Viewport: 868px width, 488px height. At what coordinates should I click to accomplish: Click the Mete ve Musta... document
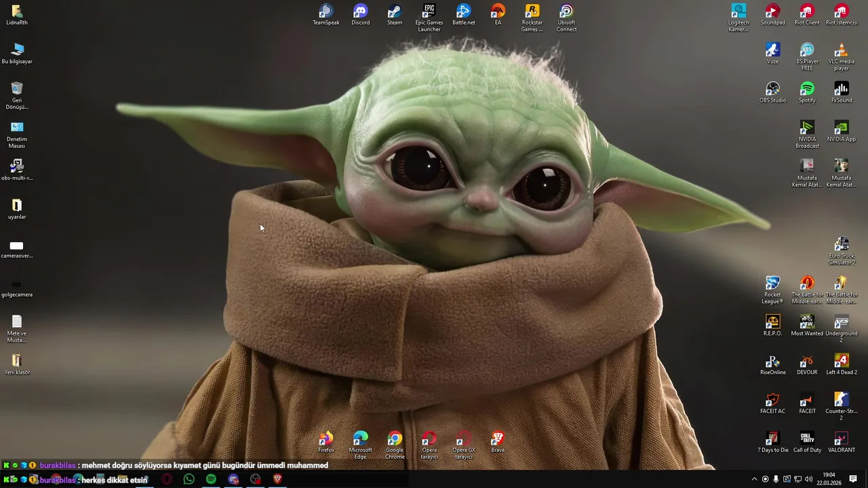[17, 328]
